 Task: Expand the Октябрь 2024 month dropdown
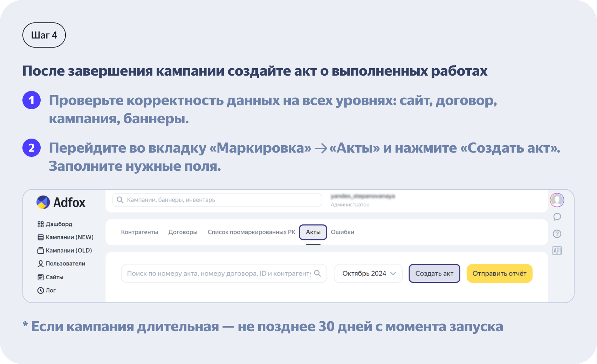[368, 273]
